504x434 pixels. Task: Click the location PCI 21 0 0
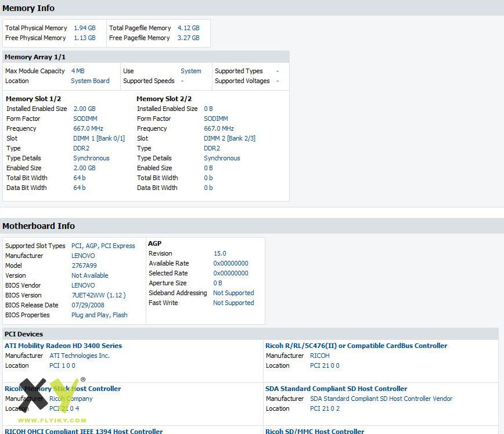coord(325,365)
